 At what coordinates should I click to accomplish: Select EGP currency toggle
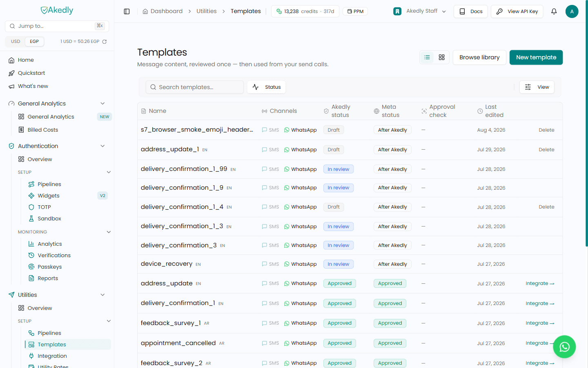coord(34,42)
